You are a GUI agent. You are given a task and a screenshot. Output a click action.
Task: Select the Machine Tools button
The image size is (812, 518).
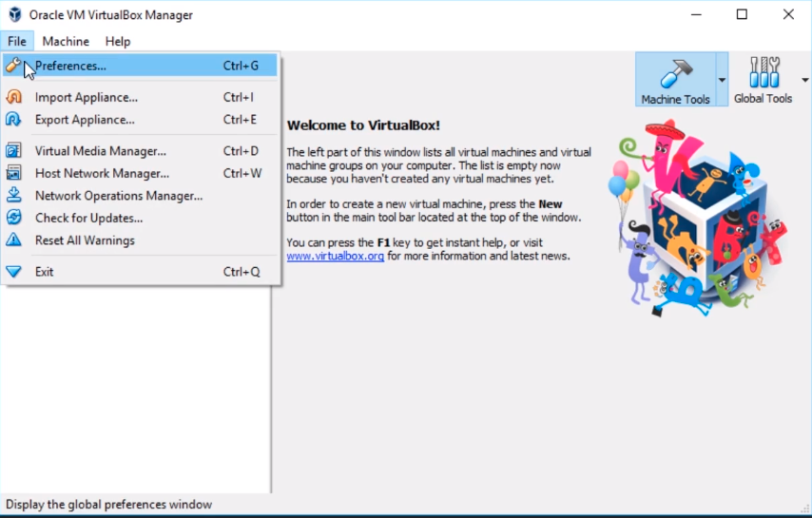point(675,80)
